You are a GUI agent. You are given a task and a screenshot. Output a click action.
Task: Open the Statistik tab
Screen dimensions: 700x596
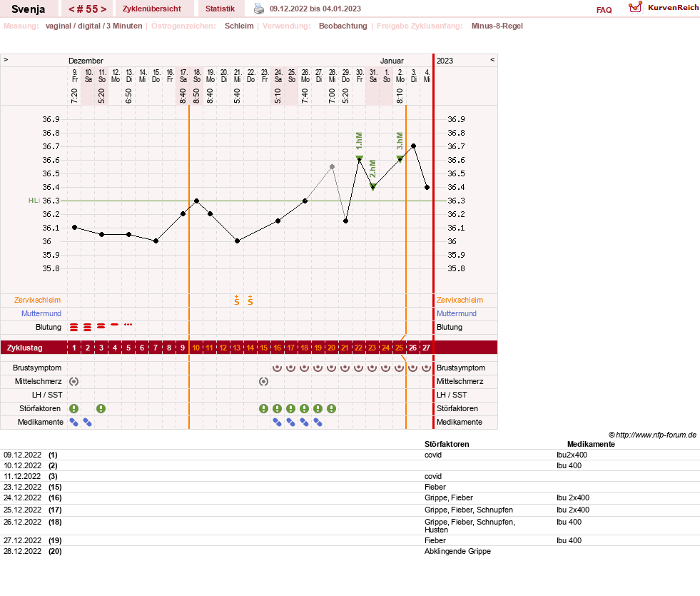220,9
